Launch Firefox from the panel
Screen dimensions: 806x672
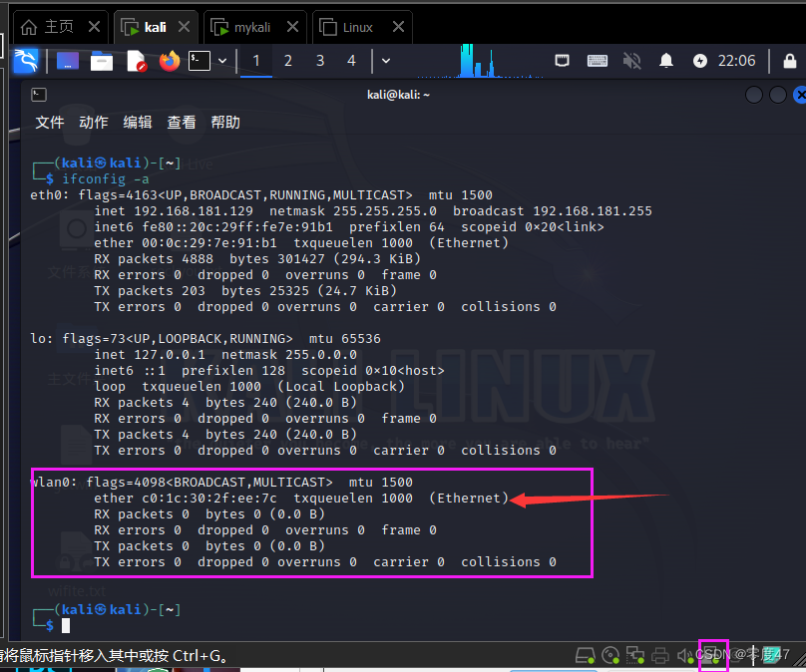coord(170,61)
